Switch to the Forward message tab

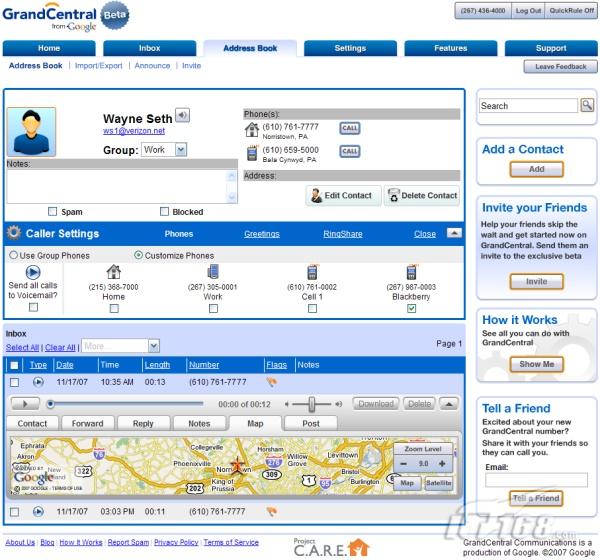88,423
